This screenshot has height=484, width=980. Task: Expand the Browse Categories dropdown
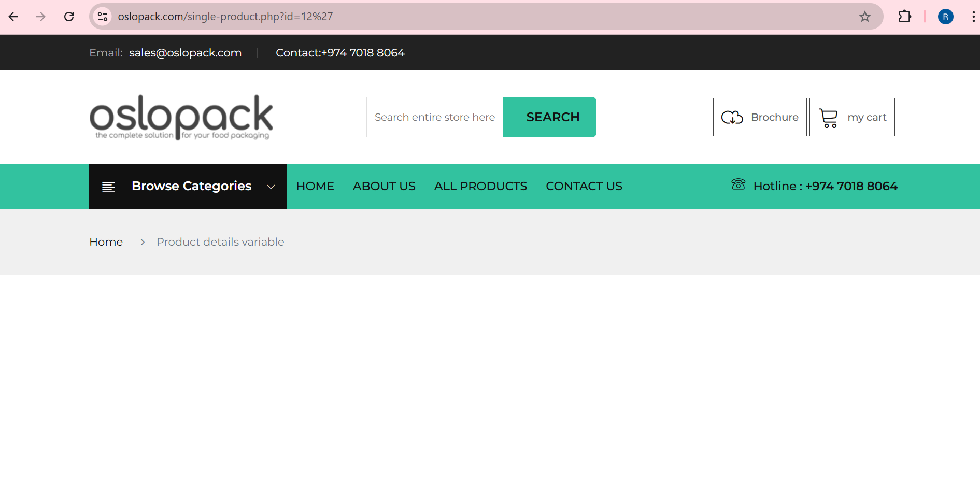(270, 187)
